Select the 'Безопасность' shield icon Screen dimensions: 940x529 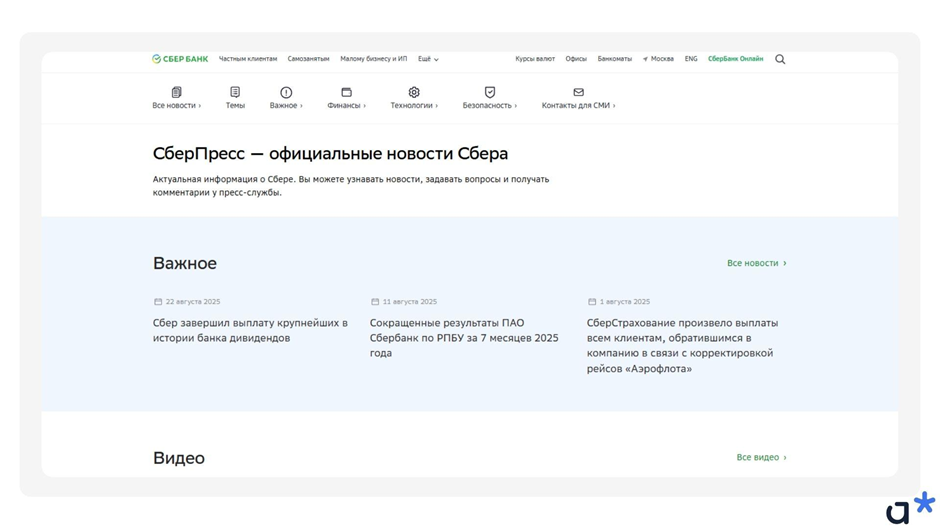(x=489, y=92)
